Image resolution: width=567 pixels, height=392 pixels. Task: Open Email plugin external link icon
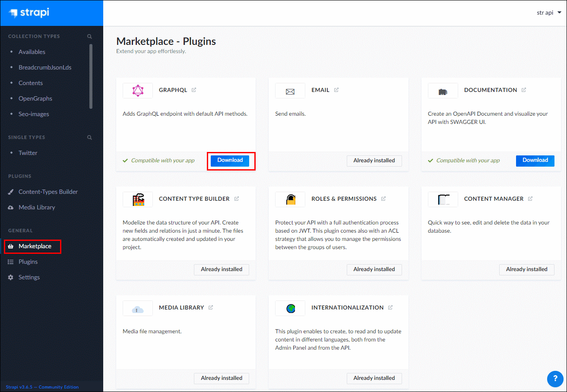[x=336, y=90]
